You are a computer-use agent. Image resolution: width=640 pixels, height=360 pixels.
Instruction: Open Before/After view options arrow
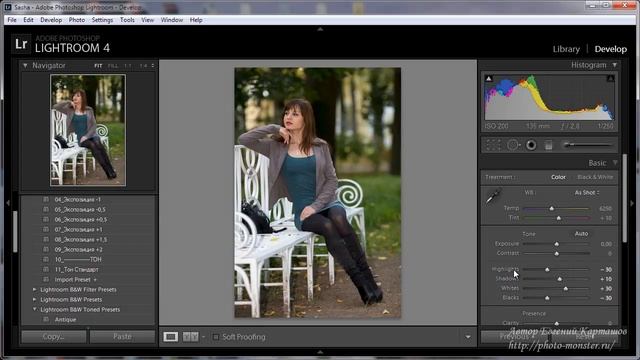[x=203, y=337]
